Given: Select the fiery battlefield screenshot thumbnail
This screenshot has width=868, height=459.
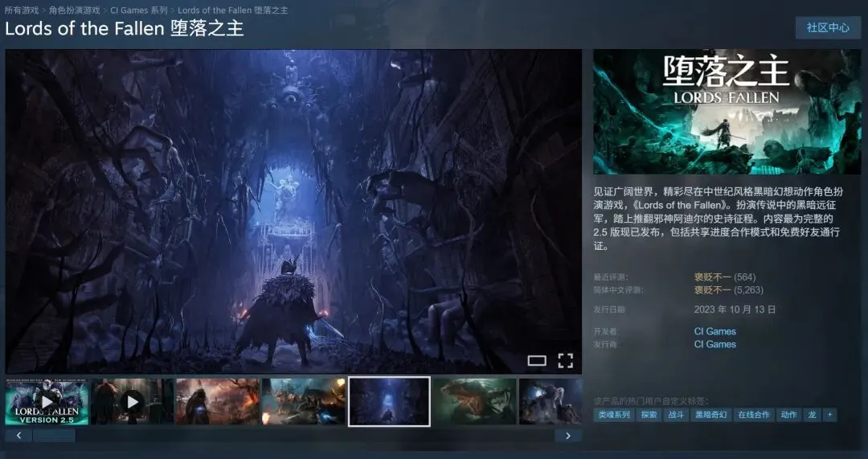Looking at the screenshot, I should pos(218,402).
